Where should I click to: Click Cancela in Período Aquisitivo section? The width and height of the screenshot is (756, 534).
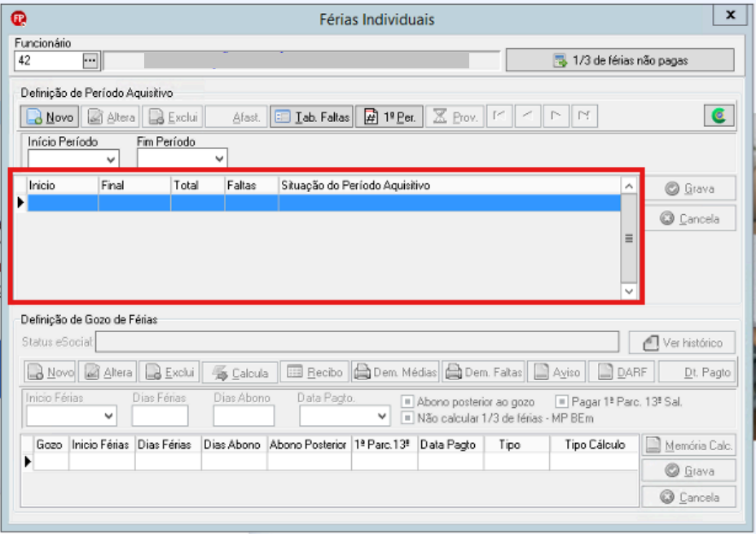click(x=690, y=219)
